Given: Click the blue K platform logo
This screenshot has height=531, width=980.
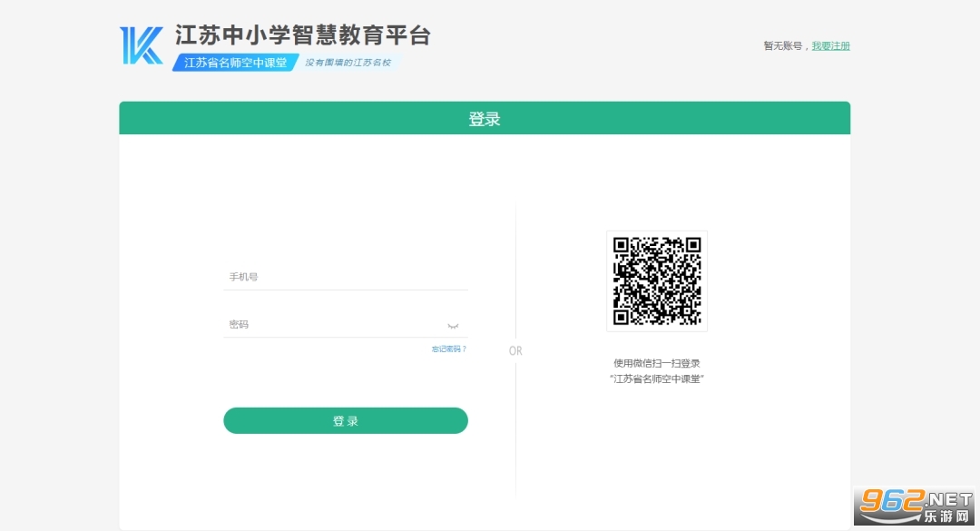Looking at the screenshot, I should [x=142, y=45].
